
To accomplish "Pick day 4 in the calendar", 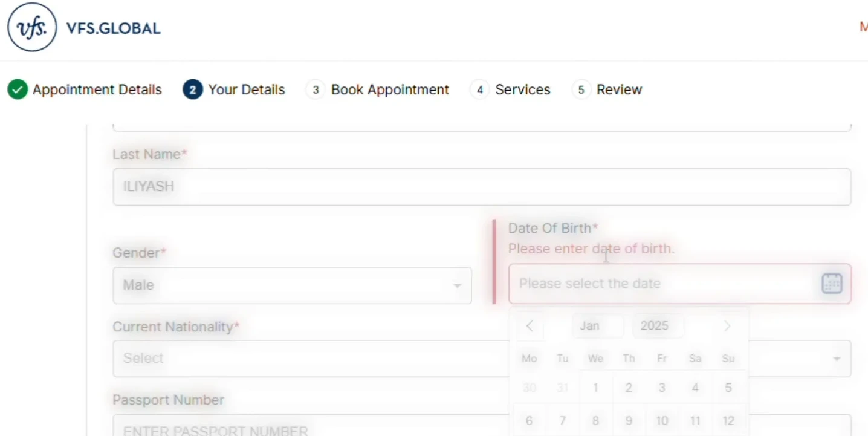I will [x=695, y=388].
